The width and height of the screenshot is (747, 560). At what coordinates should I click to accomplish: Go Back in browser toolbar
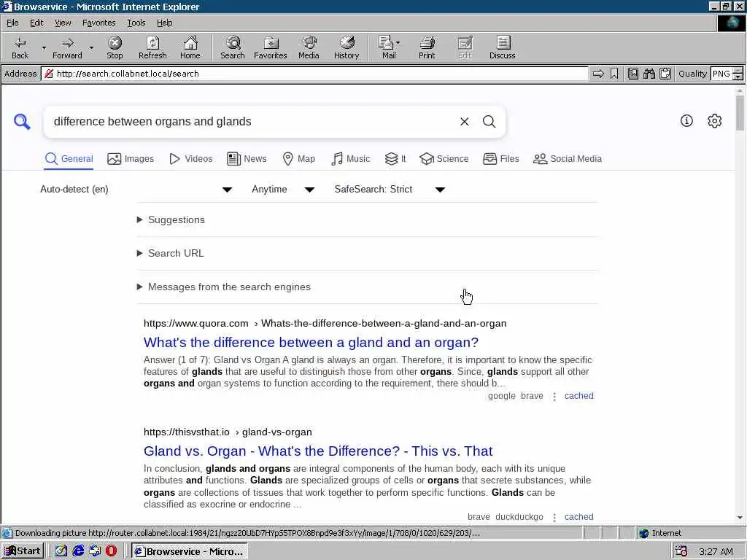coord(20,47)
